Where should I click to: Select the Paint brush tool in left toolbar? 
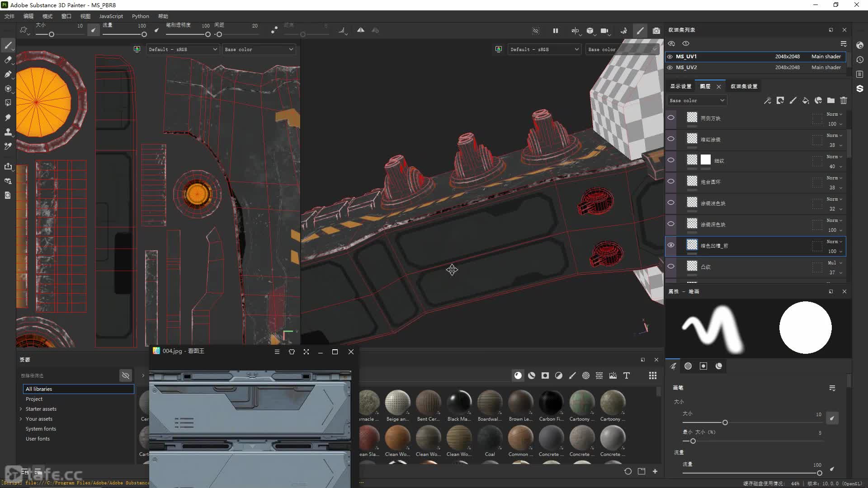pos(8,45)
